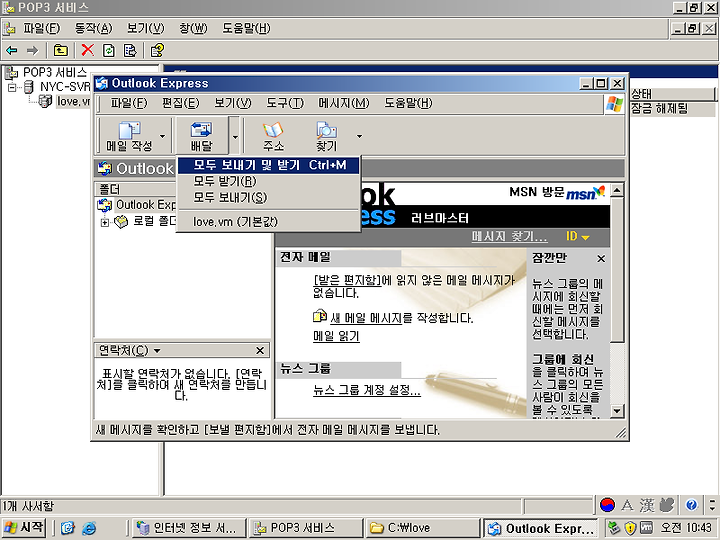Switch to C:\love taskbar button

tap(422, 528)
